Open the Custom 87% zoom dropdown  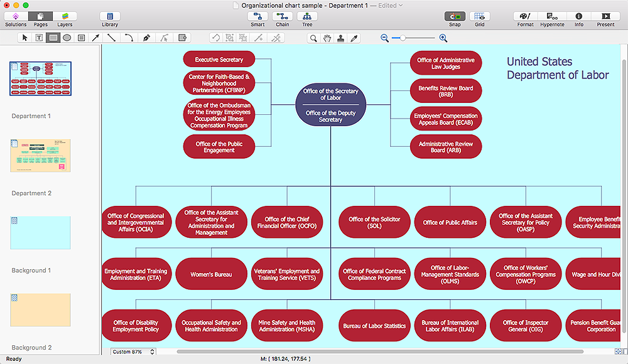(x=133, y=351)
